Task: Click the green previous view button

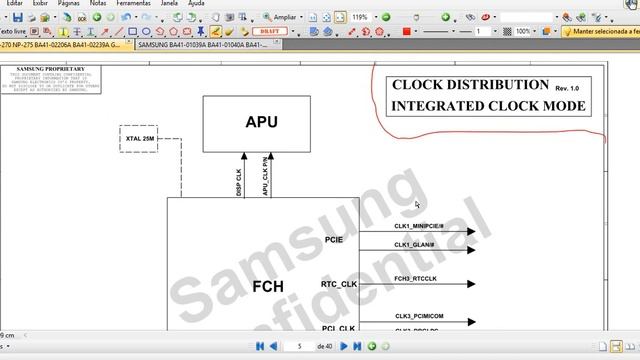Action: tap(372, 346)
